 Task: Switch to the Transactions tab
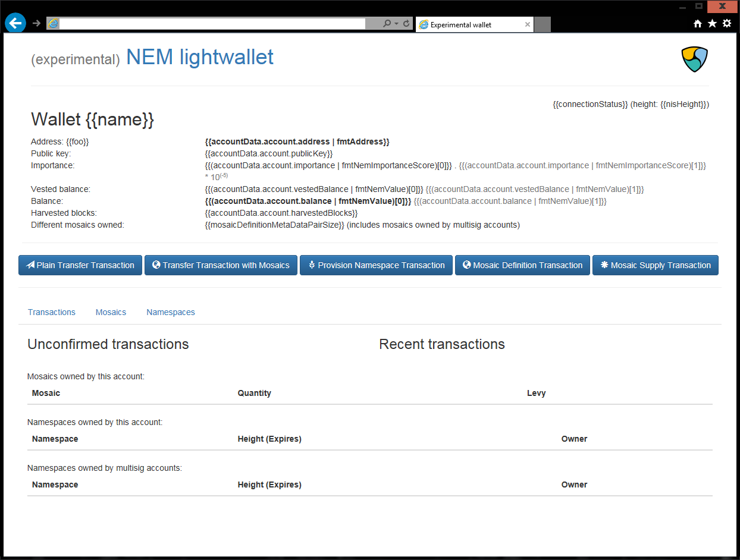(52, 312)
